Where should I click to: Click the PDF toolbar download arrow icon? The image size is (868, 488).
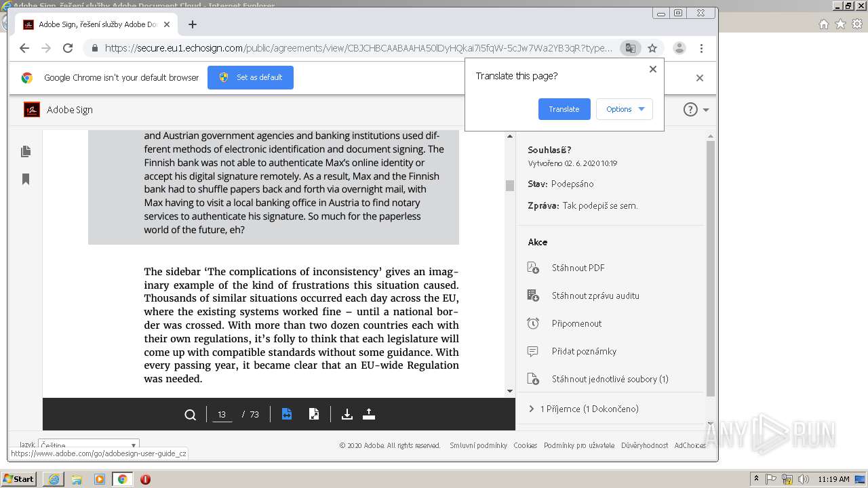click(x=347, y=414)
